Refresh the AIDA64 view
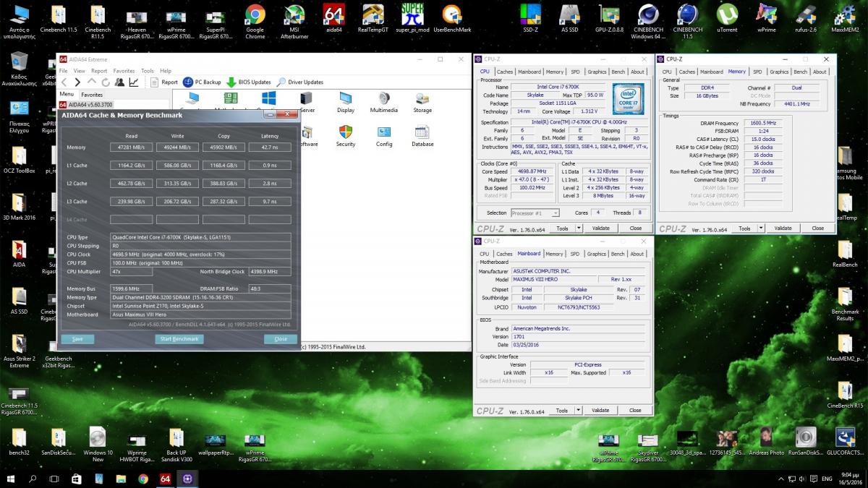 coord(106,82)
